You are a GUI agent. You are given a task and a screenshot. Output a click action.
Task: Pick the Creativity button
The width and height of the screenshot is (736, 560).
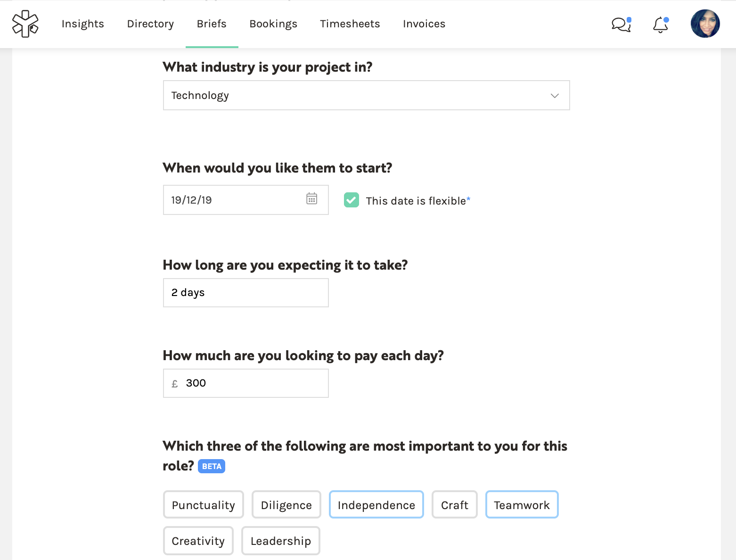tap(198, 541)
